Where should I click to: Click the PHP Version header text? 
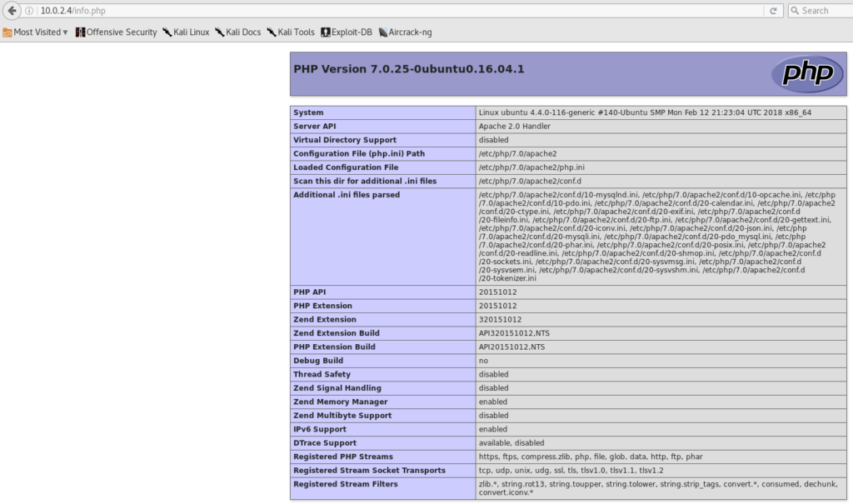click(x=408, y=68)
